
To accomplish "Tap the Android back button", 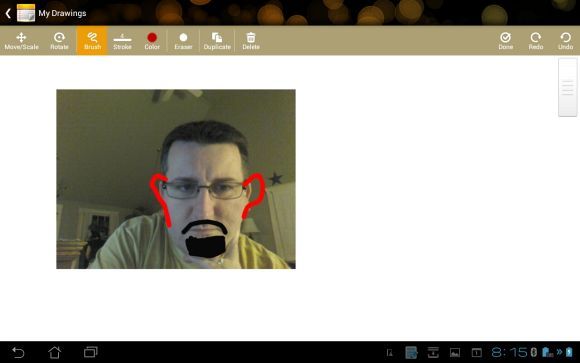I will pyautogui.click(x=18, y=352).
